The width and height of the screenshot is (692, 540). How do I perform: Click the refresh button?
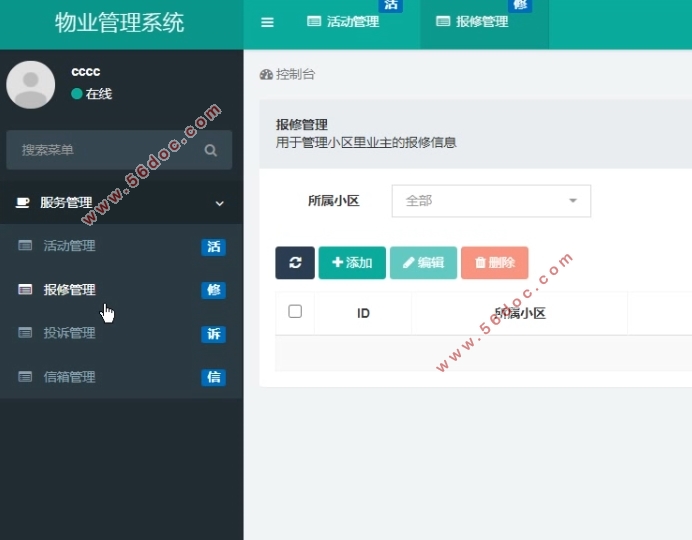(295, 263)
